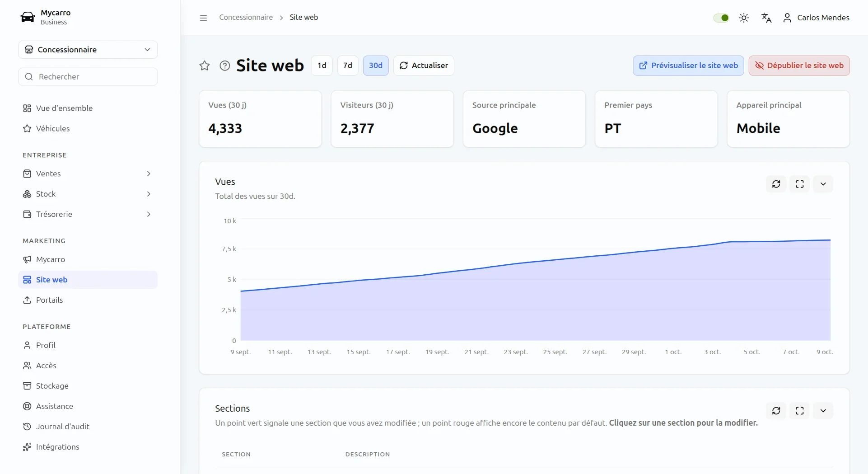Go to Stockage
The width and height of the screenshot is (868, 474).
coord(88,386)
